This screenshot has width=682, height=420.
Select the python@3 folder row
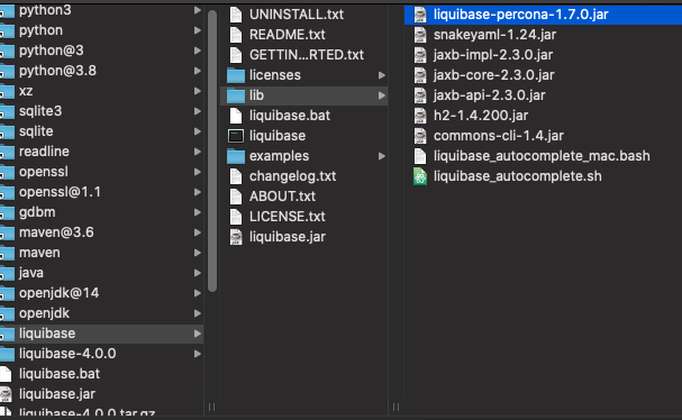(102, 50)
